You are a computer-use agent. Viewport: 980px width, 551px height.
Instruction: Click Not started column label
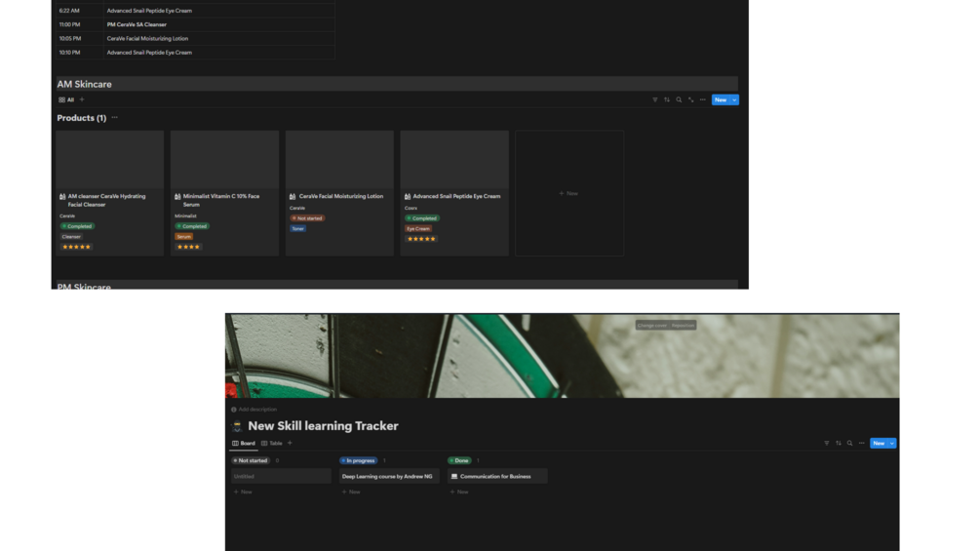[250, 460]
